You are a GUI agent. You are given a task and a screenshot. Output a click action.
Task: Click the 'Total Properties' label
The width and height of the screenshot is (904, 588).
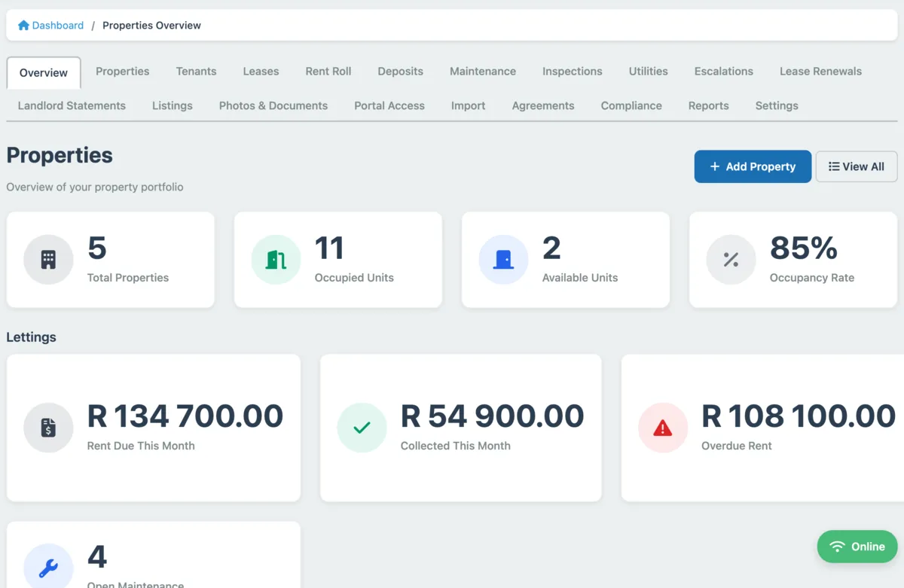pos(128,278)
